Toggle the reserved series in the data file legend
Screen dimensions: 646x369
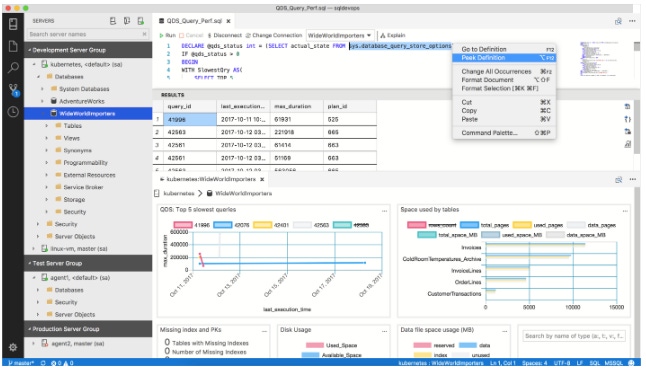tap(433, 346)
